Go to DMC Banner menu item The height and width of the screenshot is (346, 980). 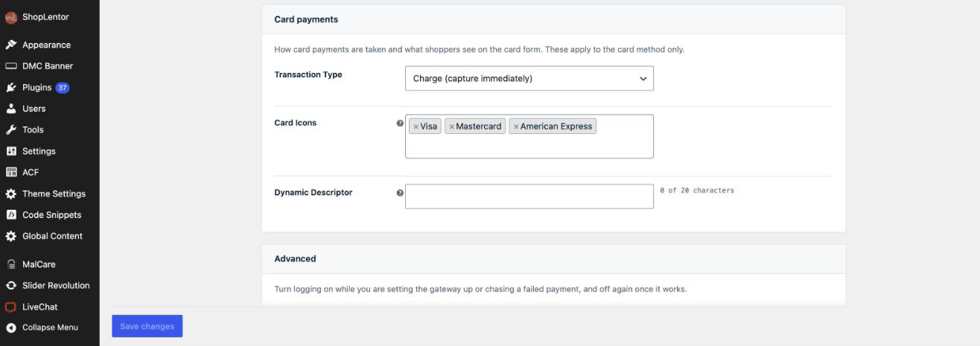click(x=49, y=66)
